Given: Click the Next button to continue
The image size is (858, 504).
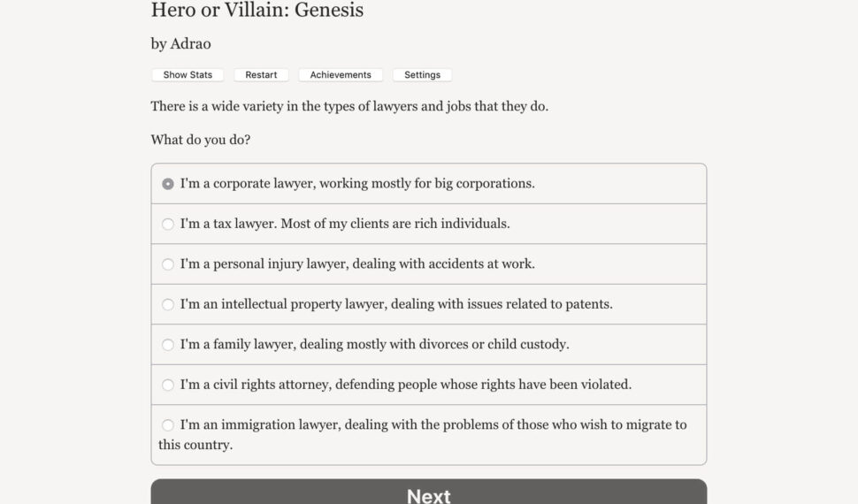Looking at the screenshot, I should point(429,493).
